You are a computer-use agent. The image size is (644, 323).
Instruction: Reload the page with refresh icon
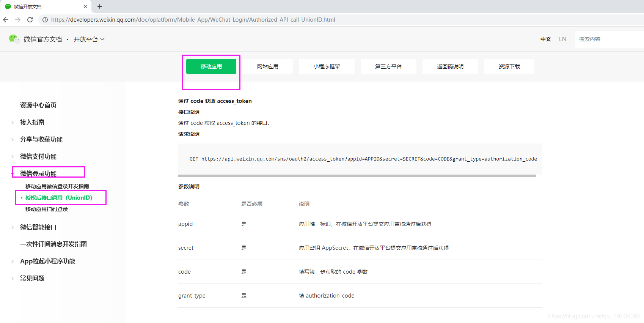30,20
